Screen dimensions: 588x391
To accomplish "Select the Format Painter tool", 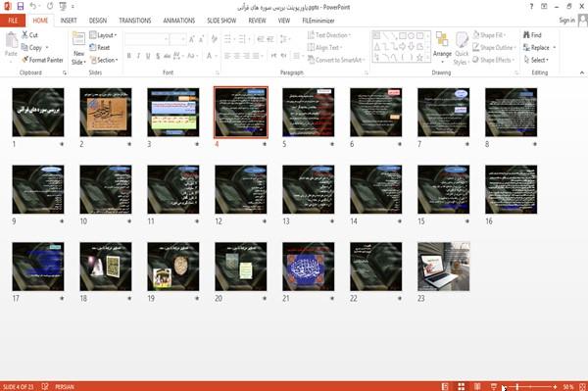I will (42, 60).
